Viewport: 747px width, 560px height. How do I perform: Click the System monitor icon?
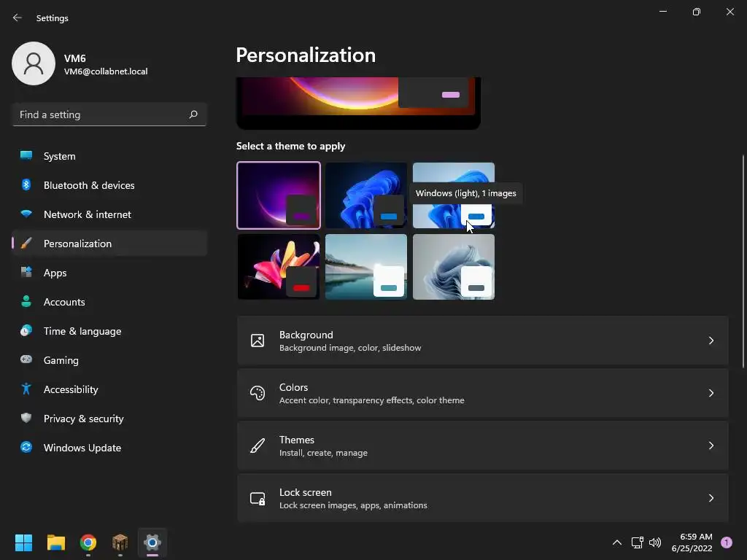(26, 156)
